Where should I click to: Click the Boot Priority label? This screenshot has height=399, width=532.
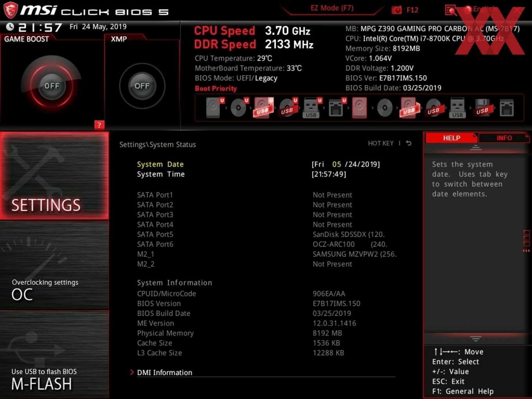pyautogui.click(x=216, y=88)
